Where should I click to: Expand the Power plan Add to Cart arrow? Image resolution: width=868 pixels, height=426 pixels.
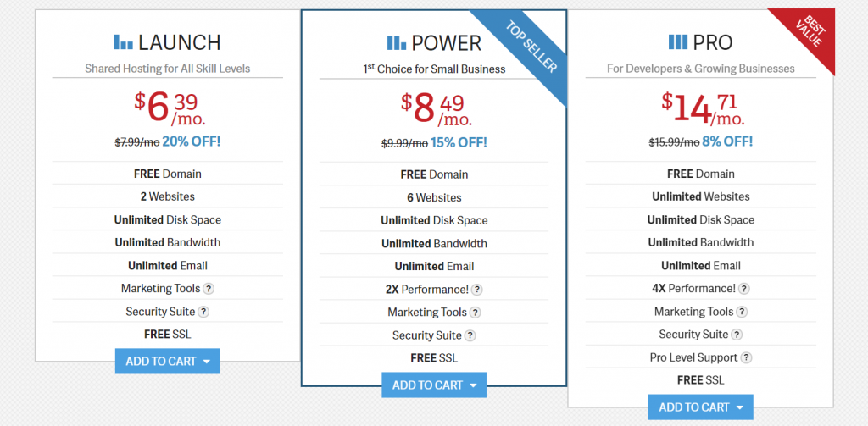[473, 385]
